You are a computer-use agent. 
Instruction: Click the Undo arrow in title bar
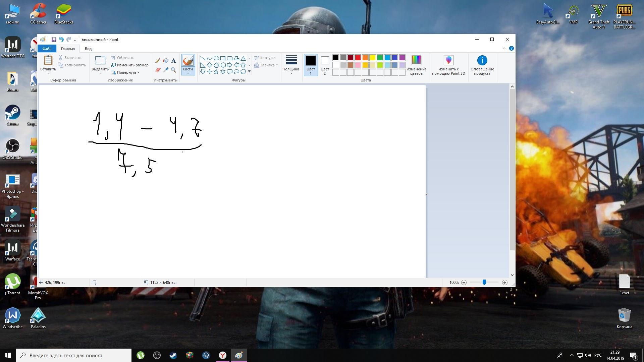[61, 40]
